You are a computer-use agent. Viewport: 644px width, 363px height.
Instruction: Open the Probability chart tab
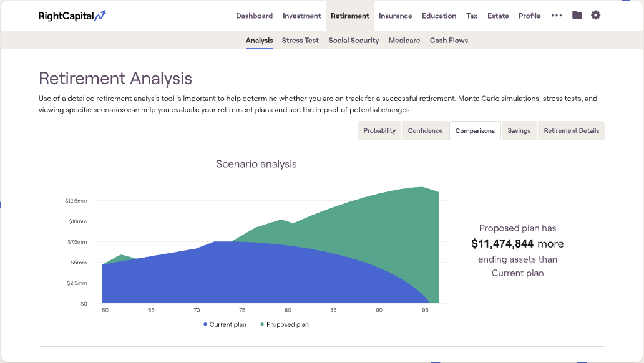coord(379,130)
